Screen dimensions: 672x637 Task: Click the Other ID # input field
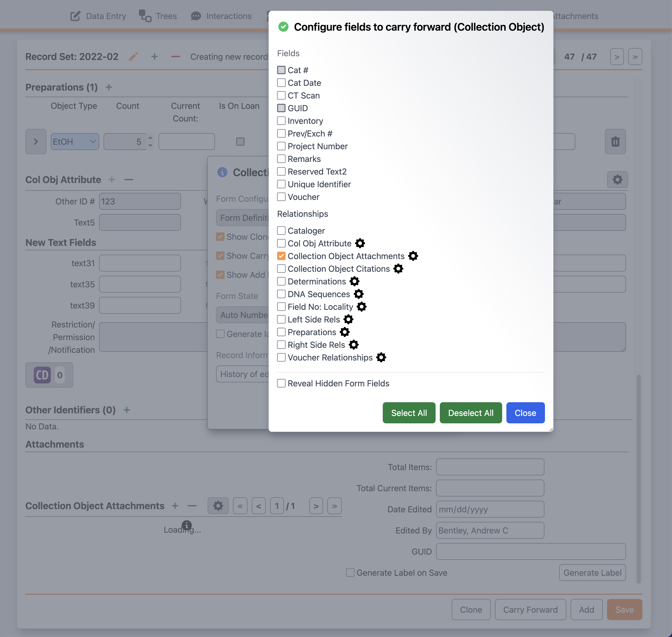(140, 201)
